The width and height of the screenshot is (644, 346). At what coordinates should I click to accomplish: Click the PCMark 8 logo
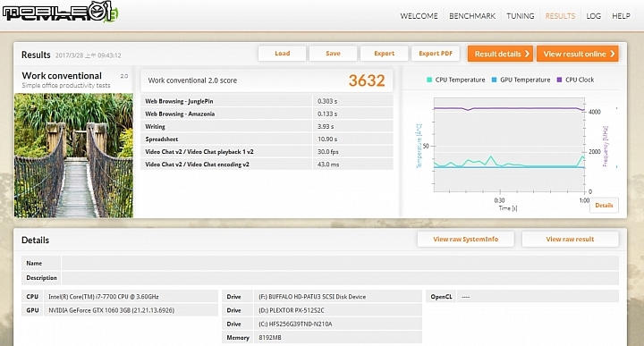61,12
